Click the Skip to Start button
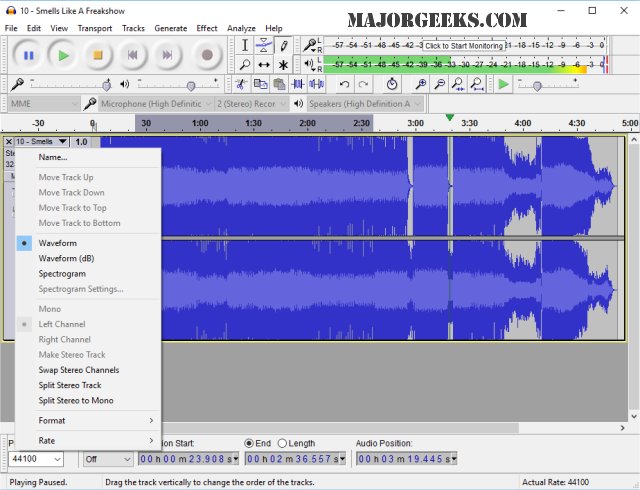Image resolution: width=640 pixels, height=490 pixels. (132, 55)
